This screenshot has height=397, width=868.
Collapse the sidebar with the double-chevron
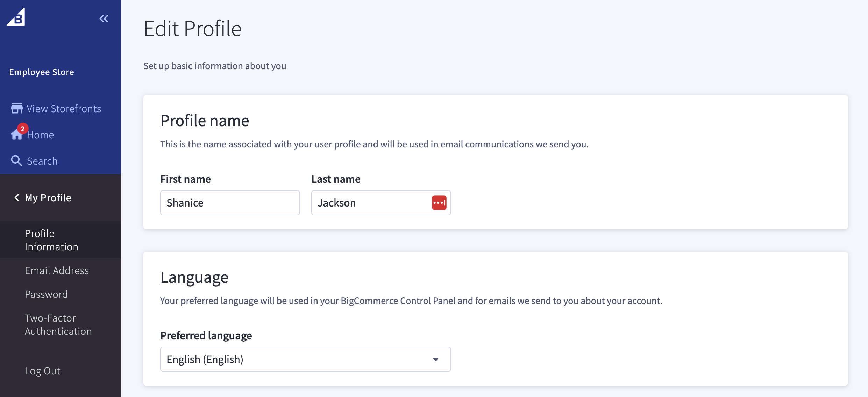click(104, 18)
